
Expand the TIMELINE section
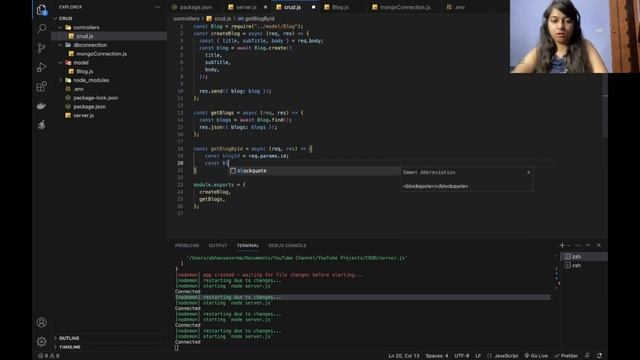click(69, 347)
